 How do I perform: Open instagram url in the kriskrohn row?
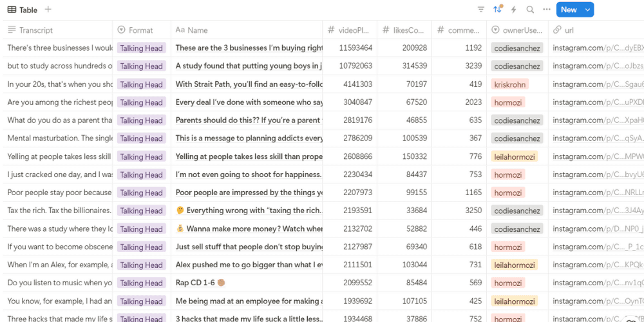pos(598,84)
